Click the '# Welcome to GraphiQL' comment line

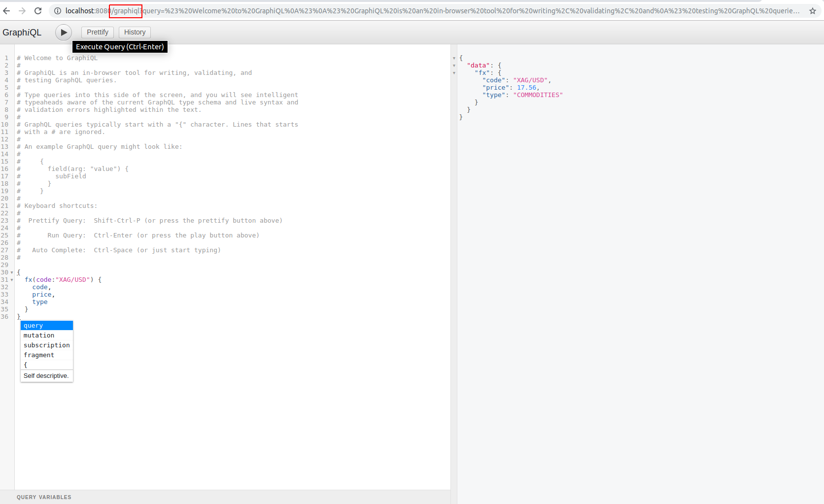pos(57,58)
